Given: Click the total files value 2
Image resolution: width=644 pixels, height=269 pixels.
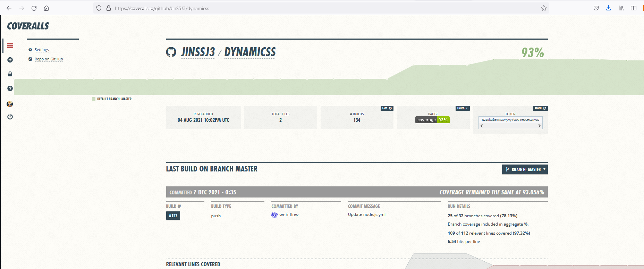Looking at the screenshot, I should 280,120.
